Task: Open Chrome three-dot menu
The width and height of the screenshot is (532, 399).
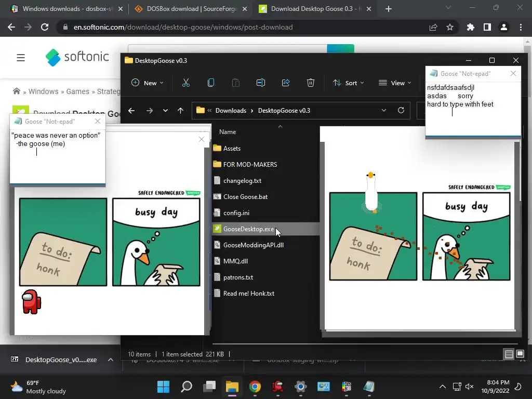Action: 521,27
